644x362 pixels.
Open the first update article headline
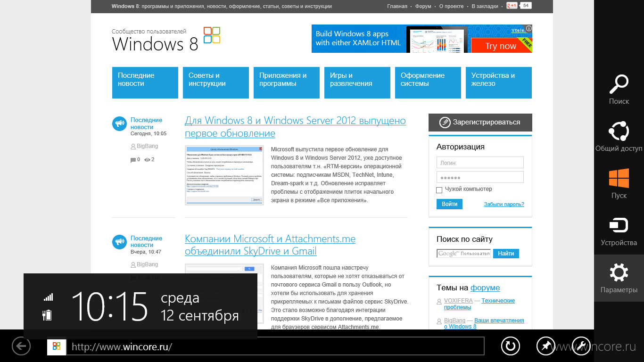295,127
